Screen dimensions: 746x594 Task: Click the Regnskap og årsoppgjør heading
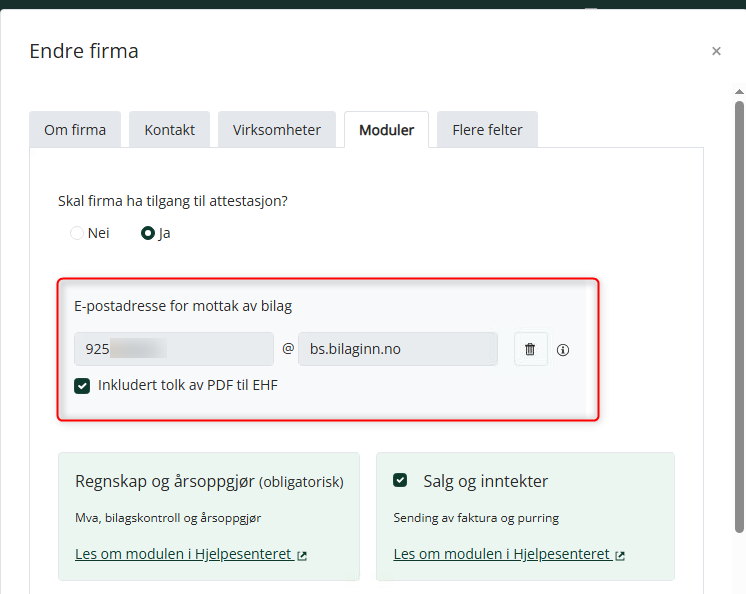click(x=209, y=481)
